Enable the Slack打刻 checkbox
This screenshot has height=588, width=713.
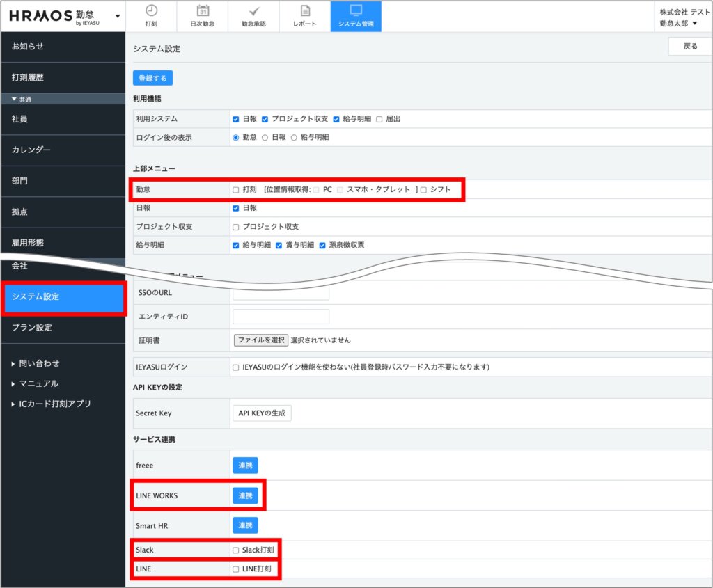(x=235, y=550)
